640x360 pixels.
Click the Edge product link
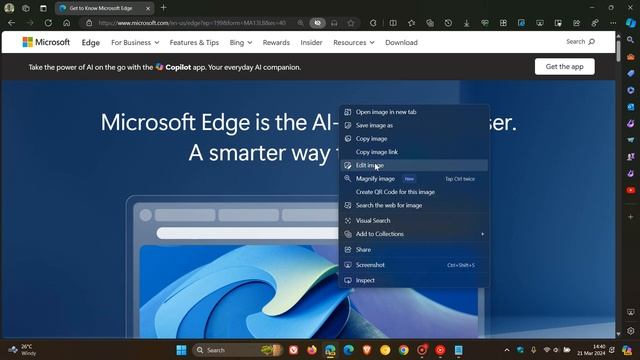point(91,42)
